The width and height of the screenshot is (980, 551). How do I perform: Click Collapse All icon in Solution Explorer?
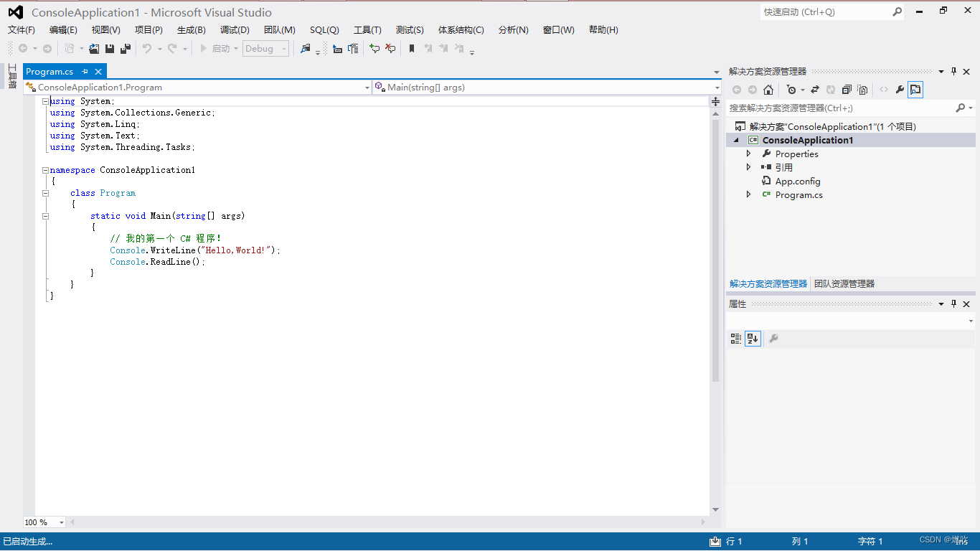[847, 90]
